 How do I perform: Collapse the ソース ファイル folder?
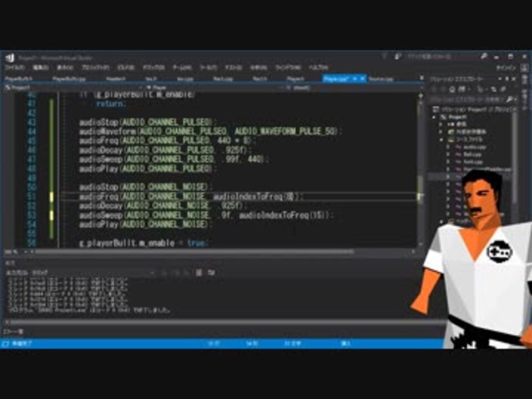(x=441, y=140)
